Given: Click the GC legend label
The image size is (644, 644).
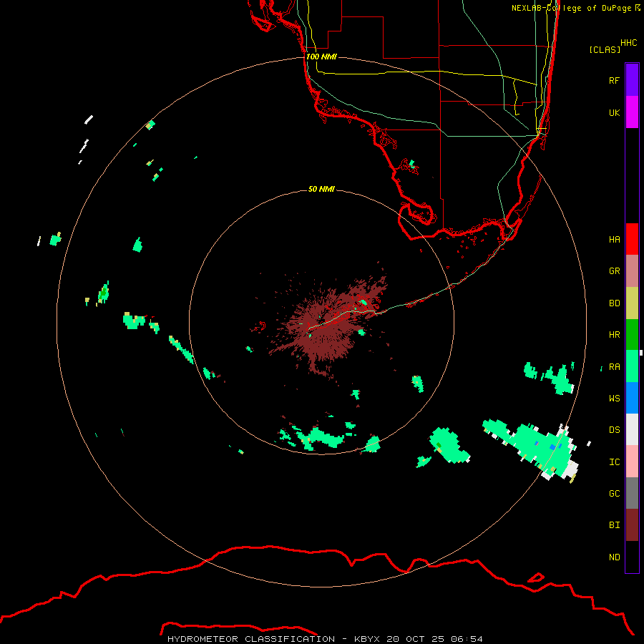Looking at the screenshot, I should point(614,494).
